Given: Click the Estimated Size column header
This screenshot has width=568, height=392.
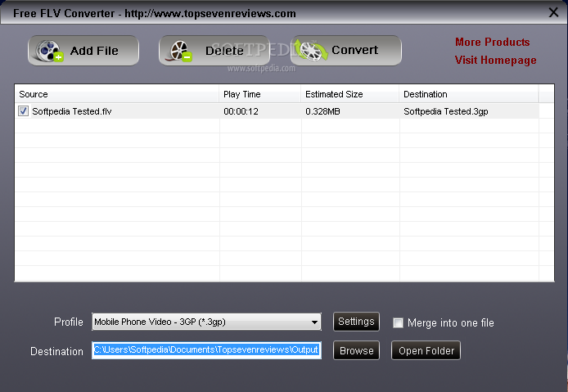Looking at the screenshot, I should pyautogui.click(x=350, y=94).
